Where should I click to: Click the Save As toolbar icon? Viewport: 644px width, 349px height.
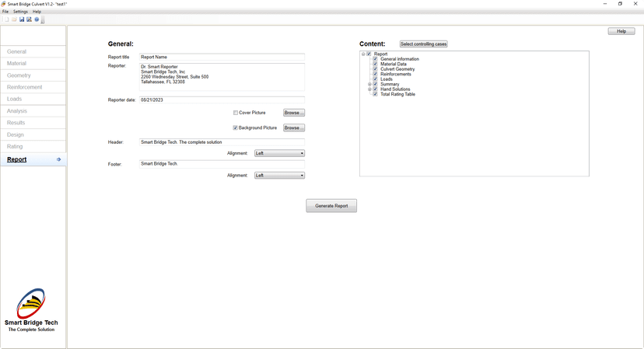[x=29, y=19]
